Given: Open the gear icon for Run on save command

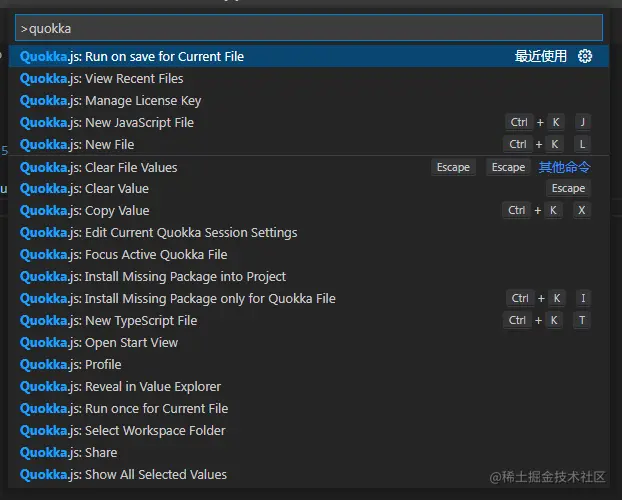Looking at the screenshot, I should pyautogui.click(x=585, y=56).
